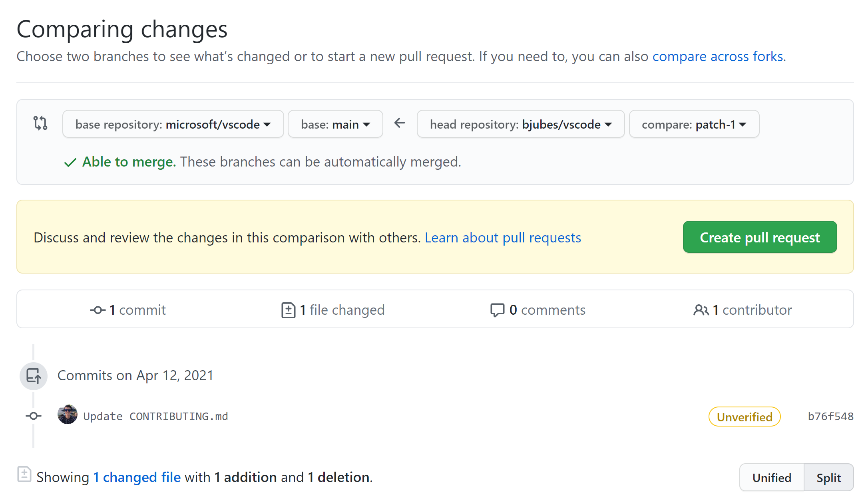Click the Able to merge status text

coord(129,162)
